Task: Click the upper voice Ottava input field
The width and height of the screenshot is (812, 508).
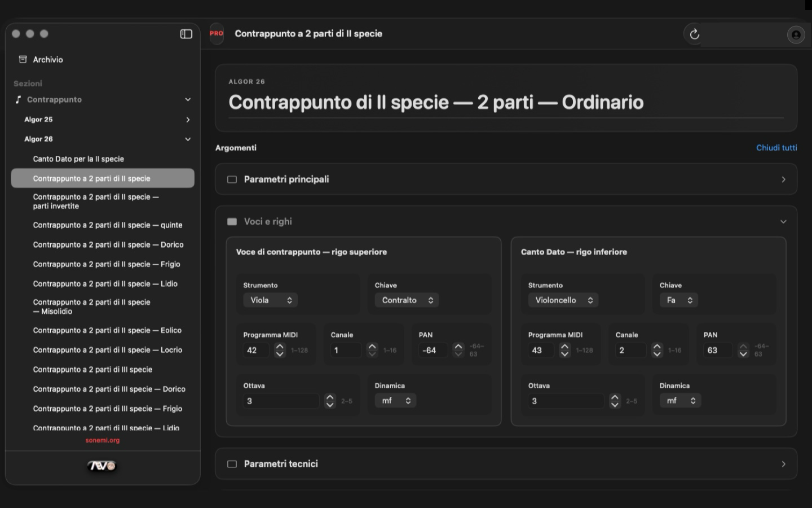Action: coord(282,401)
